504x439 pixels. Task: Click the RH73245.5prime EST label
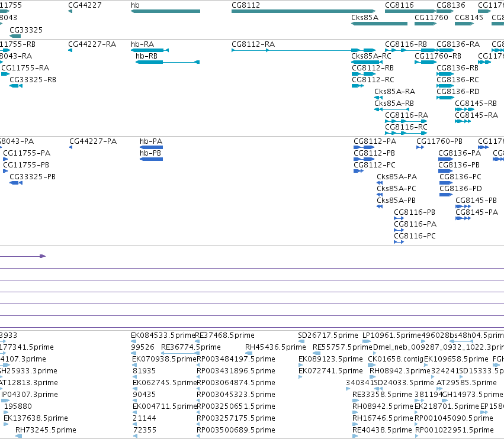pos(46,430)
